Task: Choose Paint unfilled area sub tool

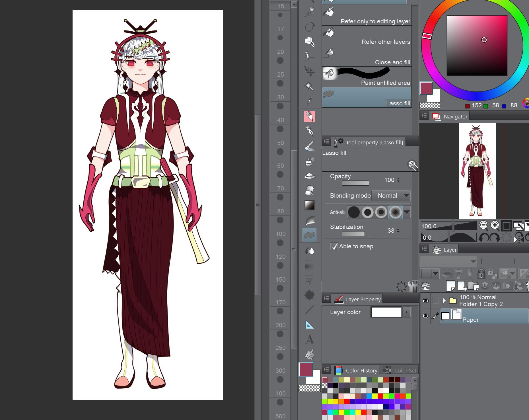Action: [x=367, y=77]
